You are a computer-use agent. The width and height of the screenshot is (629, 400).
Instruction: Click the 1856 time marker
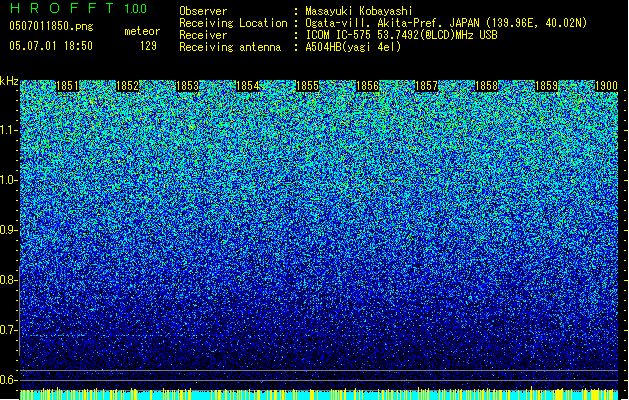367,86
